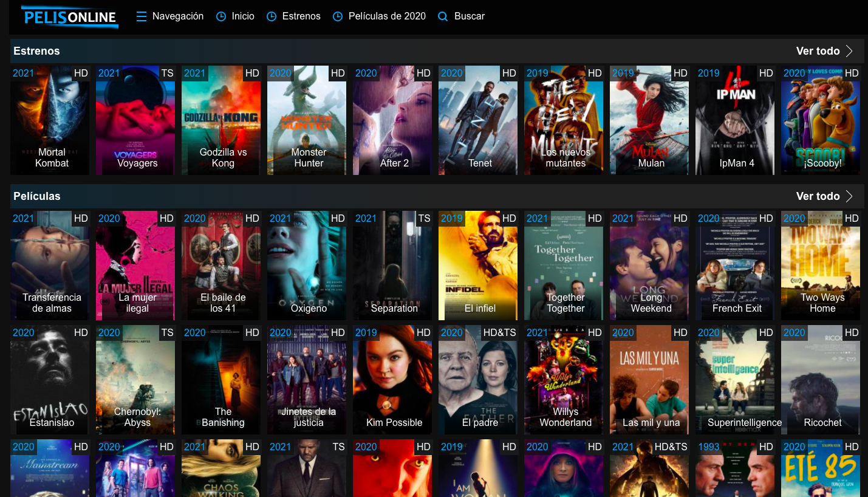
Task: Select the ¡Scooby! movie poster
Action: 821,120
